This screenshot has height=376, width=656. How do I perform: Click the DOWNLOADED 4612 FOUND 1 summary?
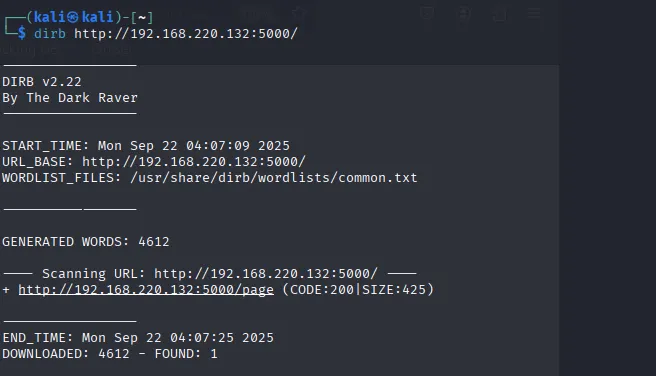[x=110, y=354]
